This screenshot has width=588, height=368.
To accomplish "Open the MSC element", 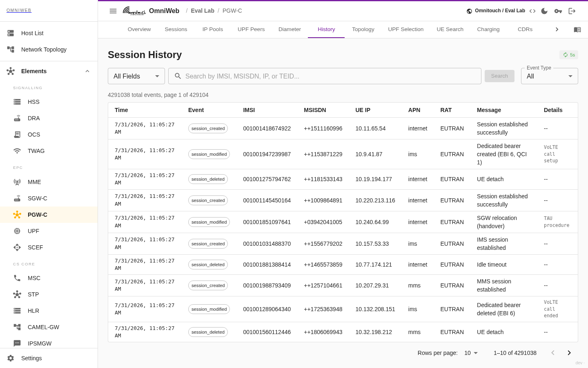I will coord(49,278).
